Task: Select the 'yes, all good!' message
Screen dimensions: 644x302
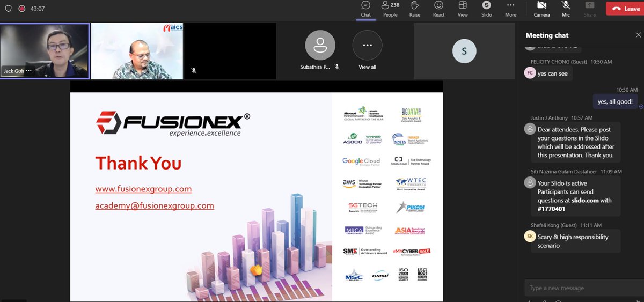Action: point(615,101)
